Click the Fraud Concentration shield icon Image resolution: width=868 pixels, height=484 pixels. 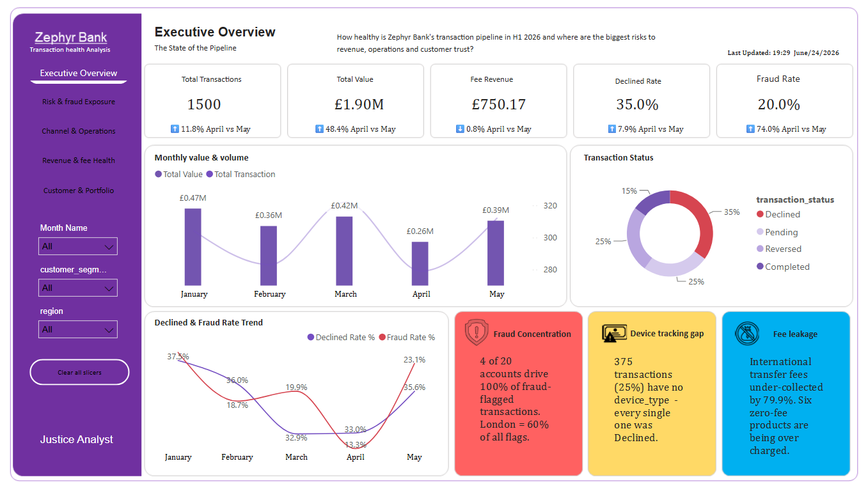477,332
